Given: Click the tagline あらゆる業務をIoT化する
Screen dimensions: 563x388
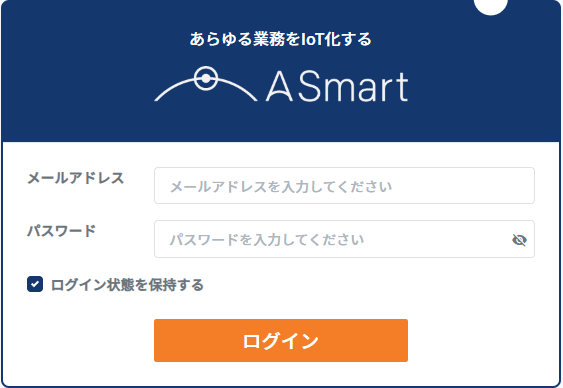Looking at the screenshot, I should point(280,39).
